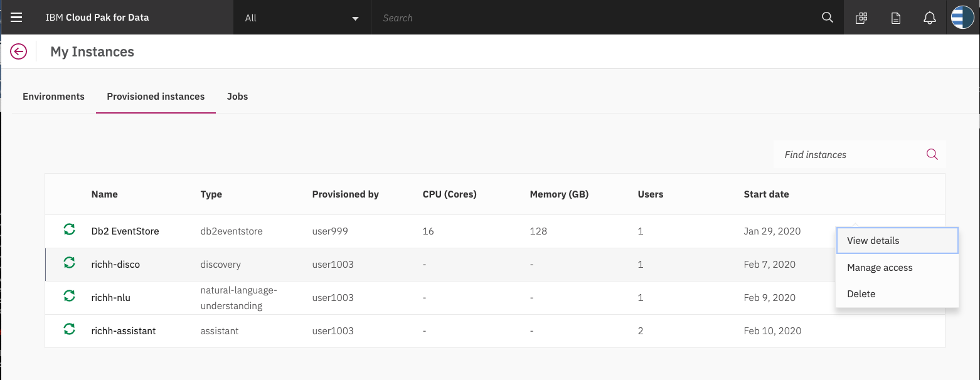Open the richh-assistant instance name
This screenshot has width=980, height=380.
(123, 330)
